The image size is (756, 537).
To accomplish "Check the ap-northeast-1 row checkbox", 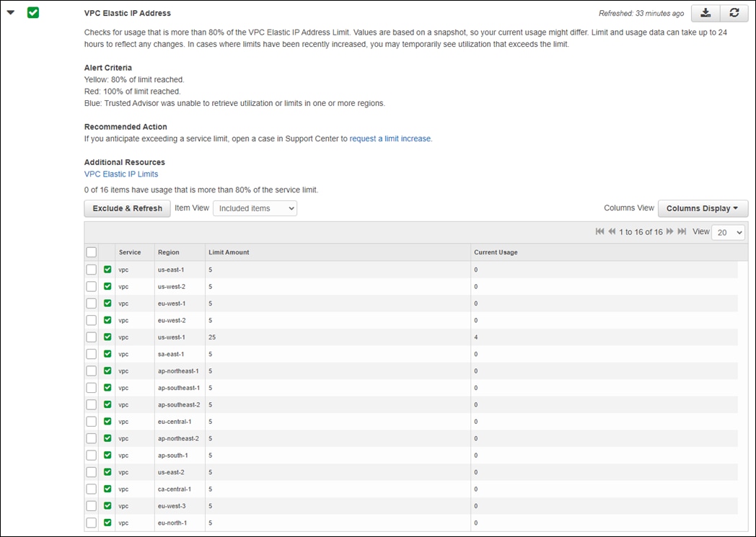I will point(91,370).
